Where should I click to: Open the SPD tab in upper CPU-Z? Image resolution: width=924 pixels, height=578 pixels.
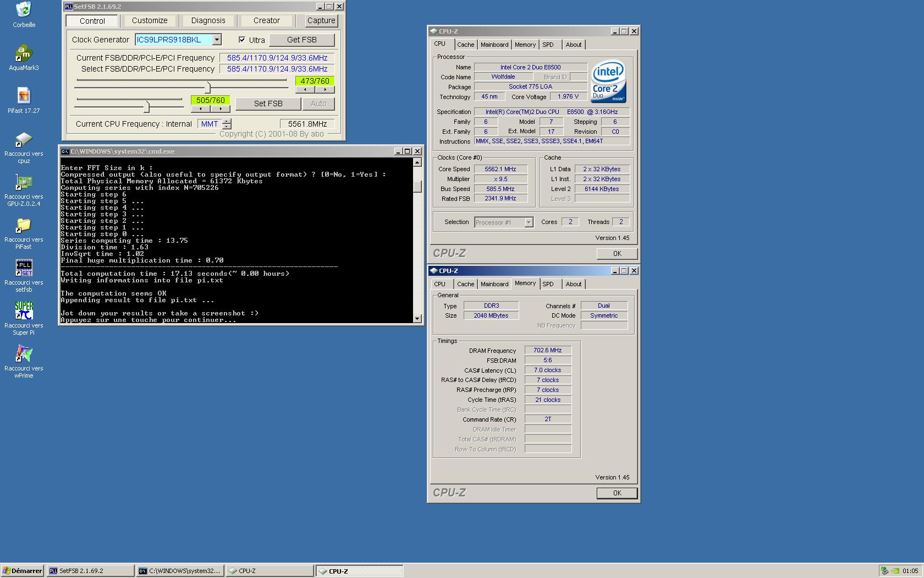click(x=548, y=45)
